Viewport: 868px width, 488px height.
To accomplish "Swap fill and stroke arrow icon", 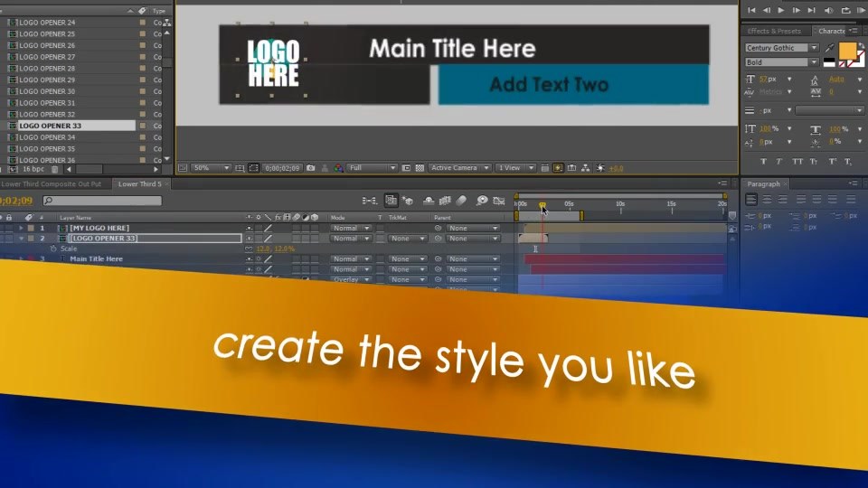I will coord(862,45).
